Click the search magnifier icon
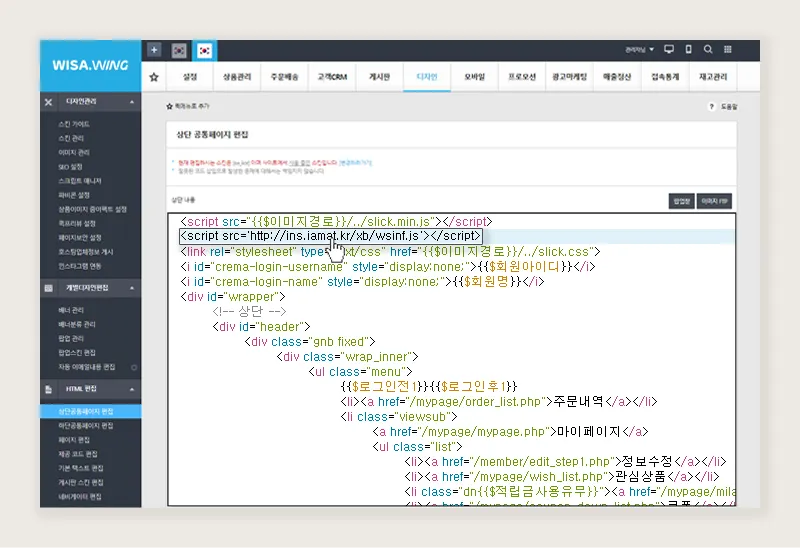Image resolution: width=800 pixels, height=548 pixels. click(x=708, y=49)
